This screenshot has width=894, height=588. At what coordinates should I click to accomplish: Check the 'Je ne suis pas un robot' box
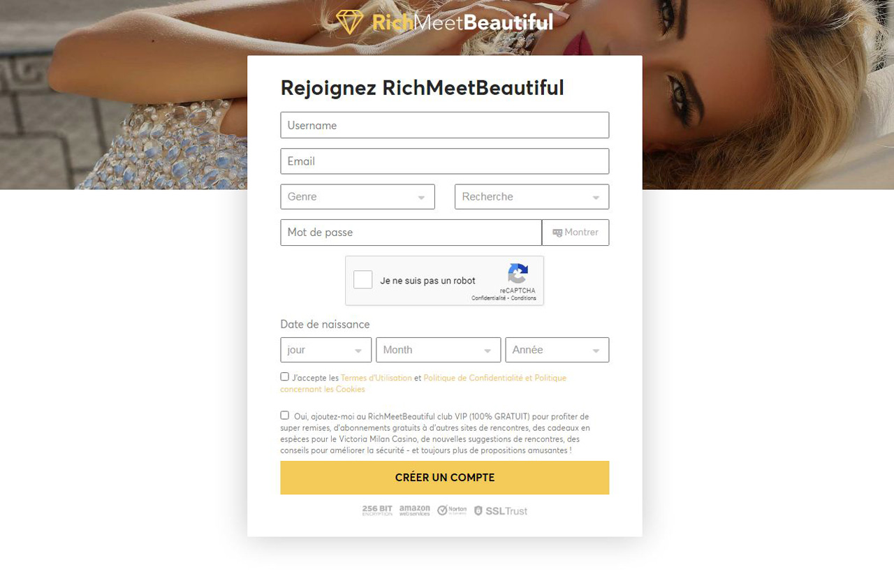pyautogui.click(x=363, y=280)
